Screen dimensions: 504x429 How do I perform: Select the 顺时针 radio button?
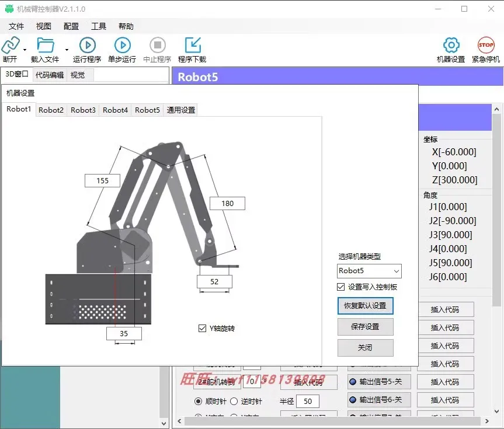[199, 402]
